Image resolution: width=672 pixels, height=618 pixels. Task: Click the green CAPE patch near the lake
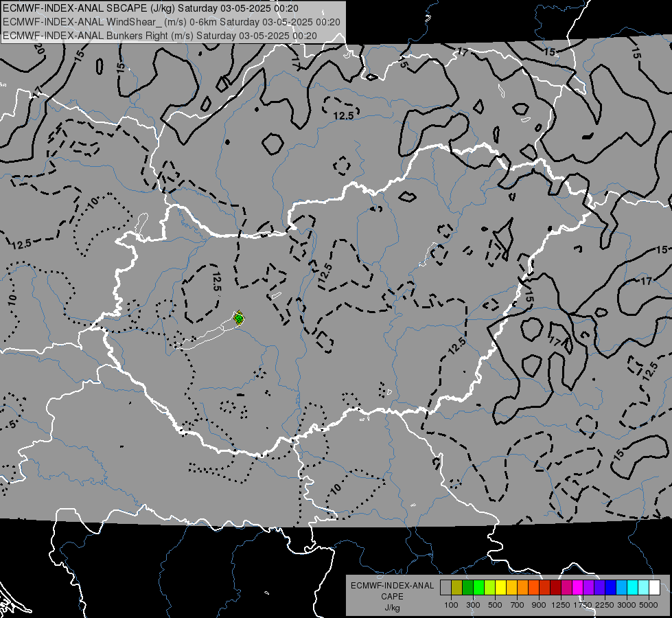[239, 318]
